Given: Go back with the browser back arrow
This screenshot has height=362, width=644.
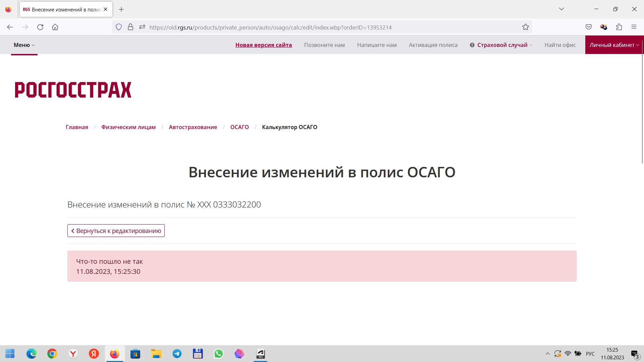Looking at the screenshot, I should coord(10,27).
